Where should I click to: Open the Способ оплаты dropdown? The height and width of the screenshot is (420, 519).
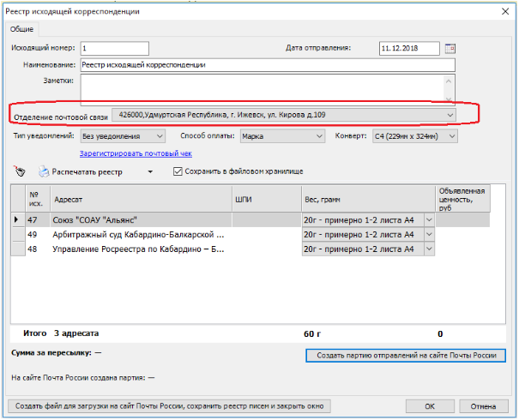318,135
